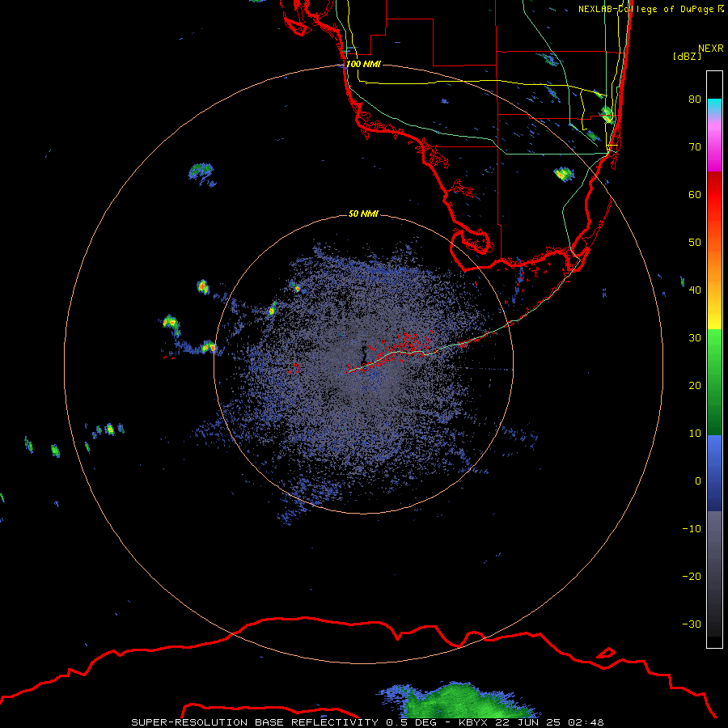Click "SUPER-RESOLUTION BASE REFLECTIVITY" in the bottom caption

coord(255,722)
